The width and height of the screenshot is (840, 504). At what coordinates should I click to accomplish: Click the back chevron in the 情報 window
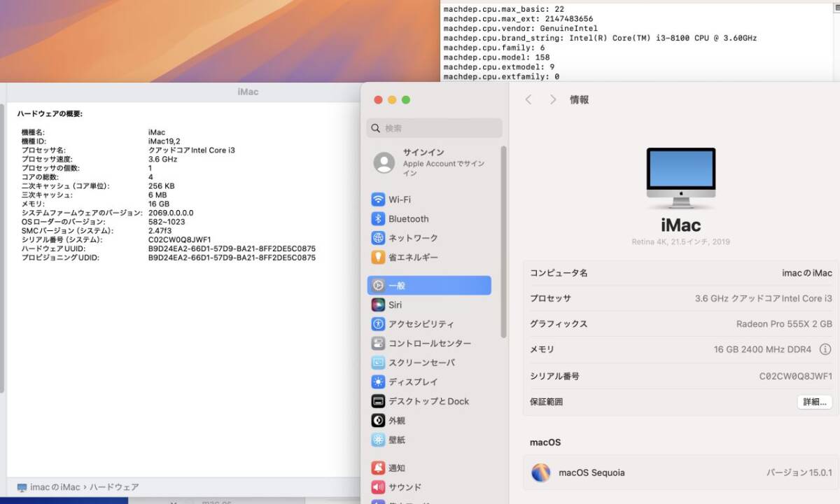coord(528,99)
